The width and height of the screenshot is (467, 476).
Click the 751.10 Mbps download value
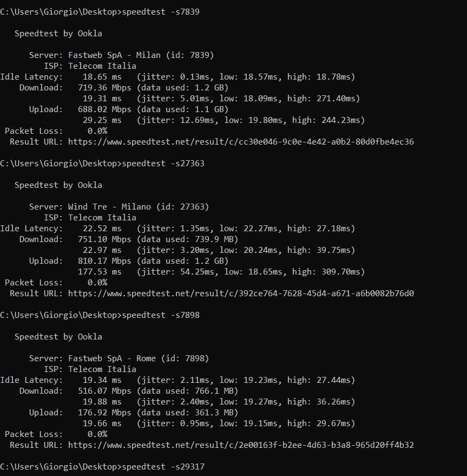104,239
